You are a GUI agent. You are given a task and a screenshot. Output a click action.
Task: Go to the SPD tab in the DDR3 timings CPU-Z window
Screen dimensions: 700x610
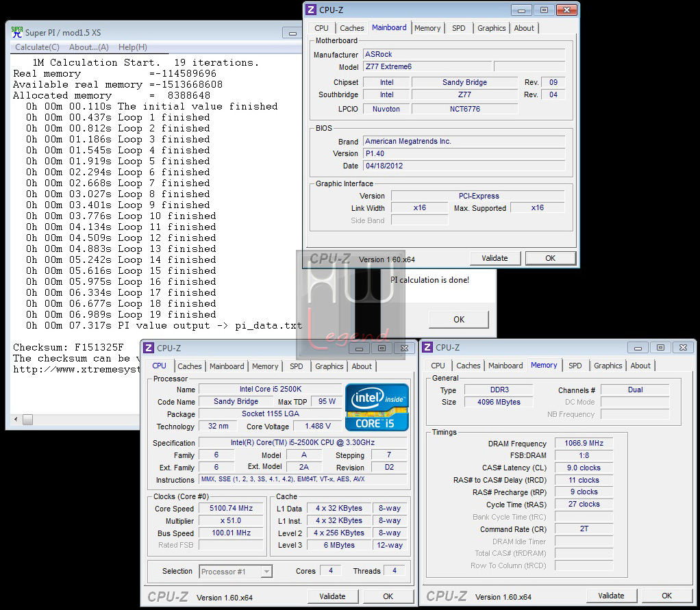575,366
